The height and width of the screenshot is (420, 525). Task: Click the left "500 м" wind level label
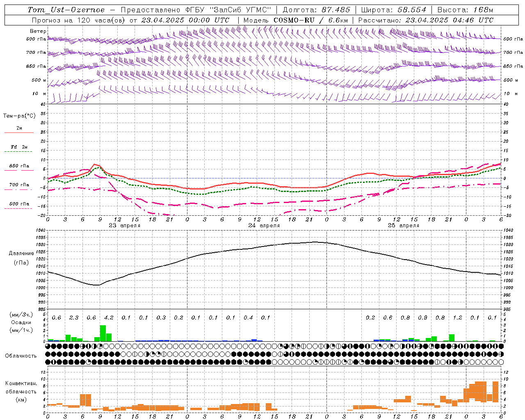[x=39, y=80]
